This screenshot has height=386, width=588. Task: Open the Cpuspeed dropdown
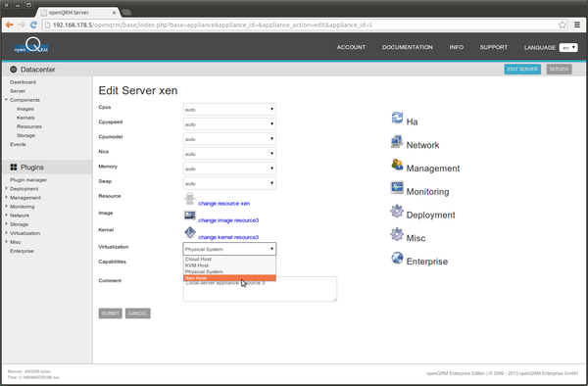[229, 124]
